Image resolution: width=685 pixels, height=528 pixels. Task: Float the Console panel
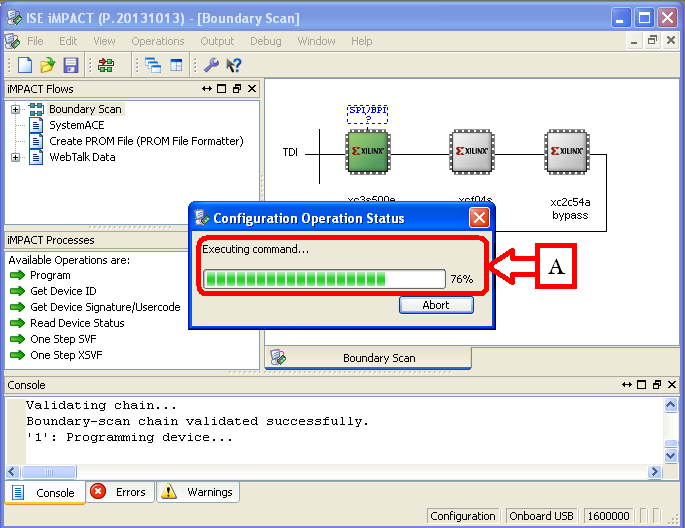(x=657, y=384)
